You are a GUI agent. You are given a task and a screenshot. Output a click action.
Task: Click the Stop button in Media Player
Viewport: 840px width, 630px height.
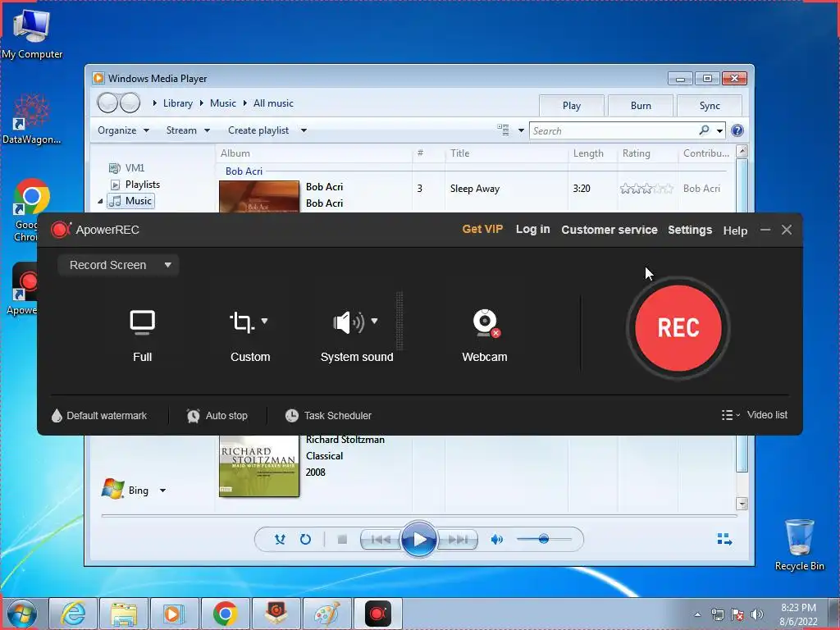(342, 540)
